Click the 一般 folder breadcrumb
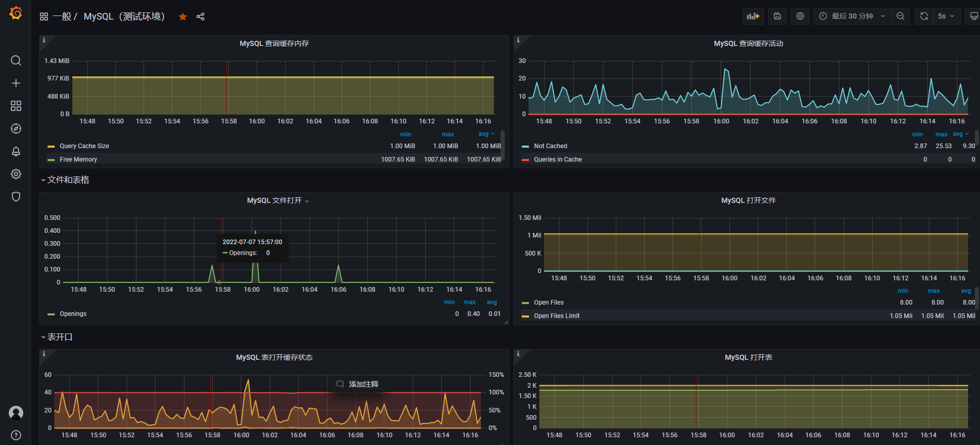This screenshot has height=445, width=980. pyautogui.click(x=62, y=17)
